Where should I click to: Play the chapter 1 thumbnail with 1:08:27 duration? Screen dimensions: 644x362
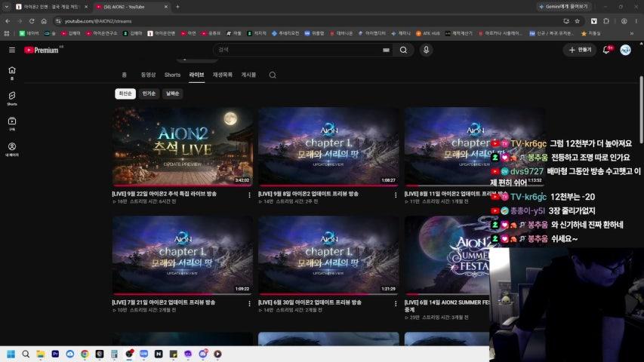point(328,146)
